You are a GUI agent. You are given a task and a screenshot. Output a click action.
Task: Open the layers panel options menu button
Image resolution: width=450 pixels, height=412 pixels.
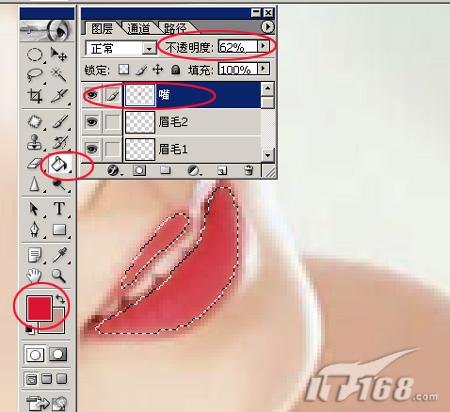click(x=268, y=27)
